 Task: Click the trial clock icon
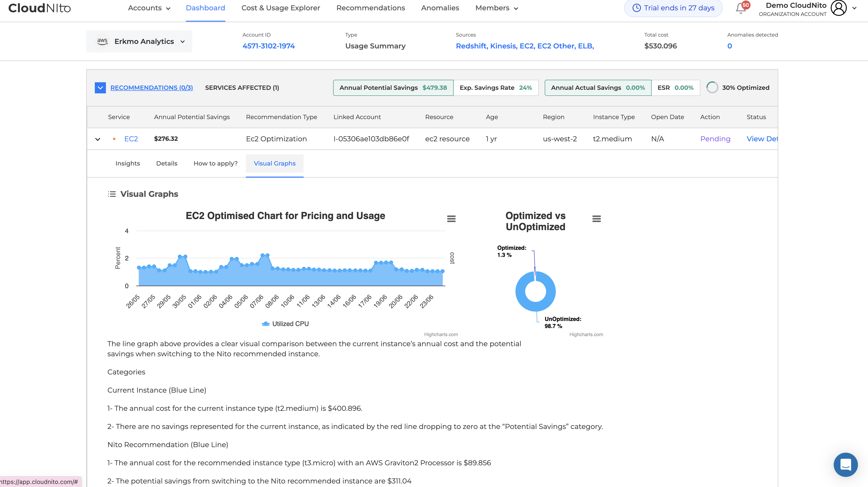point(636,8)
